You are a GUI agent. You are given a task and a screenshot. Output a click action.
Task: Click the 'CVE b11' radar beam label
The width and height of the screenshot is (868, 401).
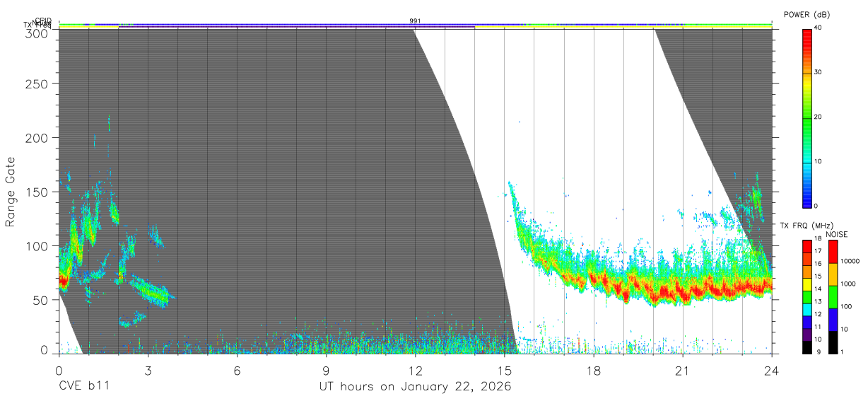(x=83, y=387)
